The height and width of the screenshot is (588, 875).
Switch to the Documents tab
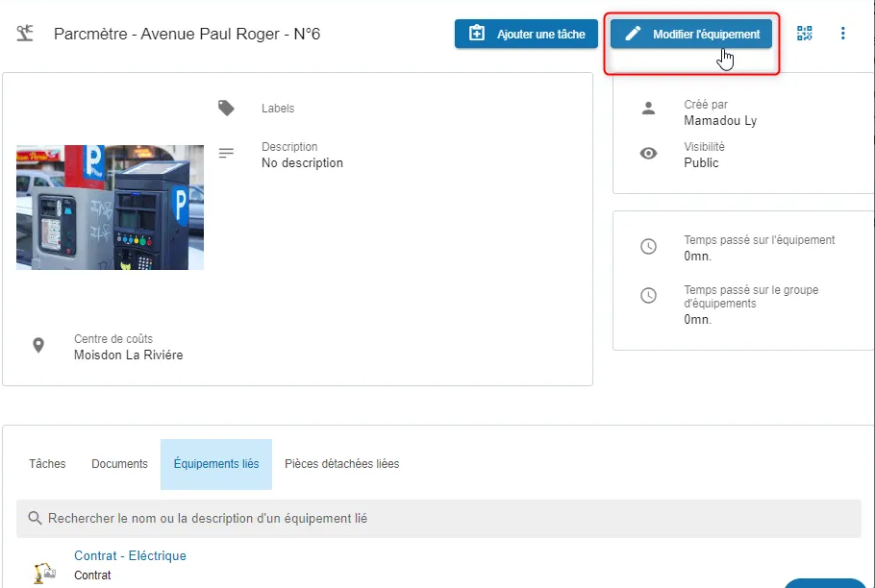[119, 464]
